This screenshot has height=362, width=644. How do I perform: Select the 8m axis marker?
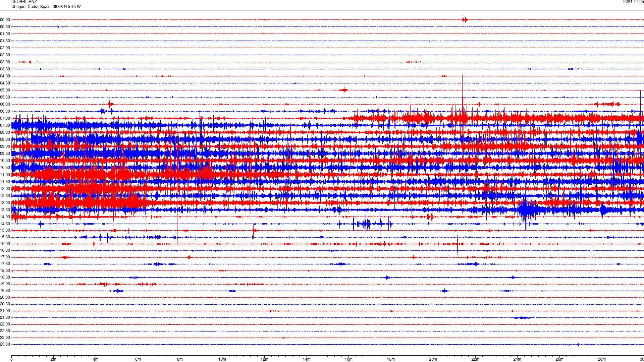tap(180, 359)
